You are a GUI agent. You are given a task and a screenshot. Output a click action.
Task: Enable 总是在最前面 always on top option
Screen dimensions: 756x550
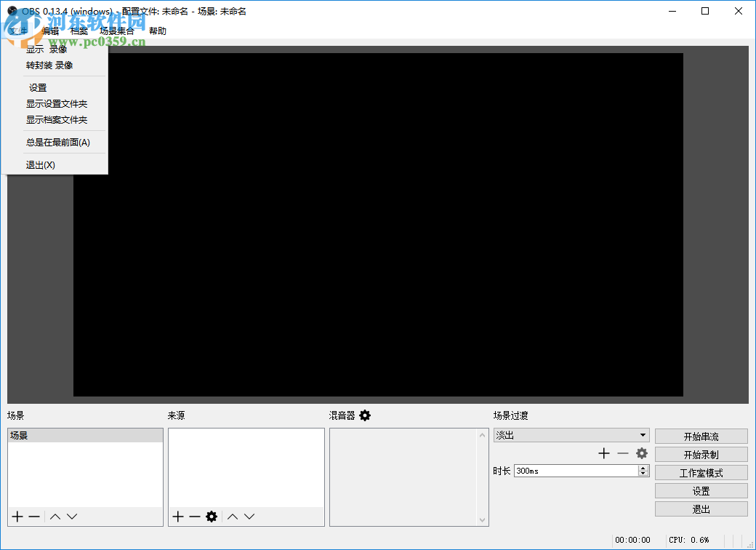(57, 142)
